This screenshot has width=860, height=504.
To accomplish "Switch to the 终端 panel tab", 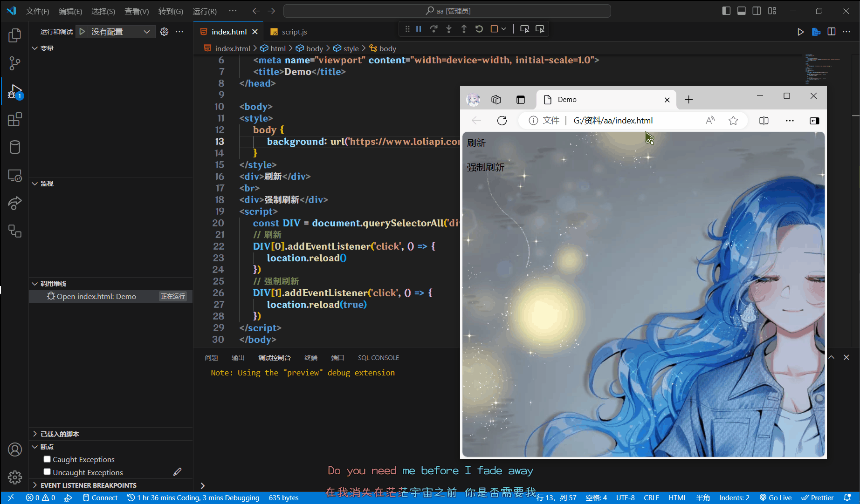I will [x=311, y=358].
